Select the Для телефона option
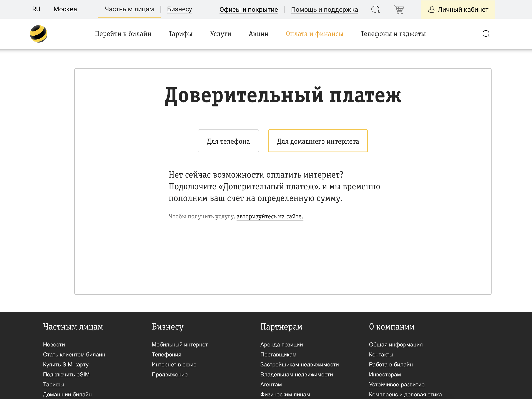 tap(228, 141)
